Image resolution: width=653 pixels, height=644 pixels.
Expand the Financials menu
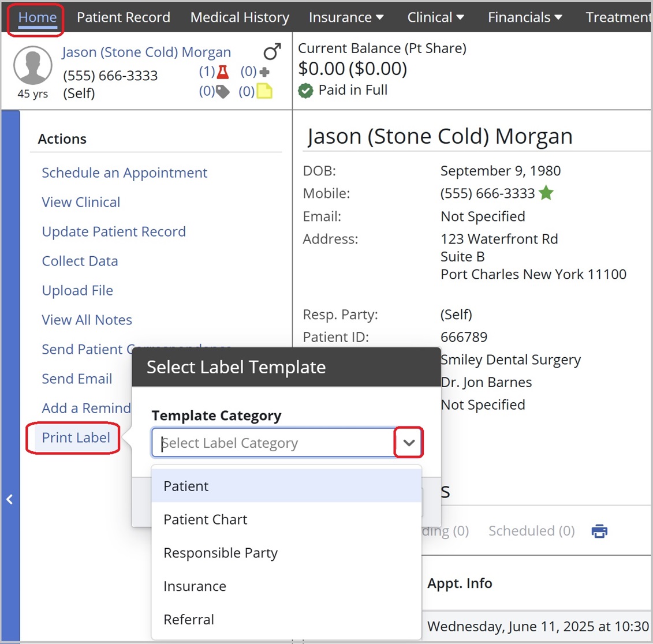tap(524, 17)
